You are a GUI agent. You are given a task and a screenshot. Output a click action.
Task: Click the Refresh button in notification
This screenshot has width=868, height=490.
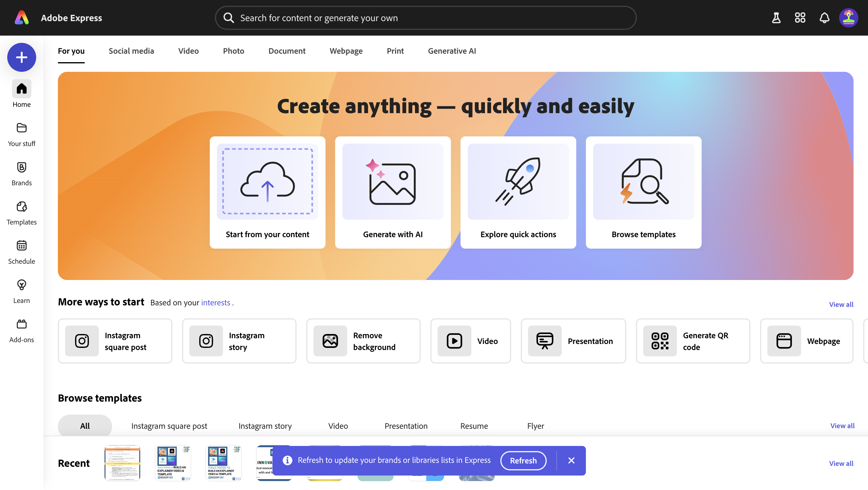523,460
